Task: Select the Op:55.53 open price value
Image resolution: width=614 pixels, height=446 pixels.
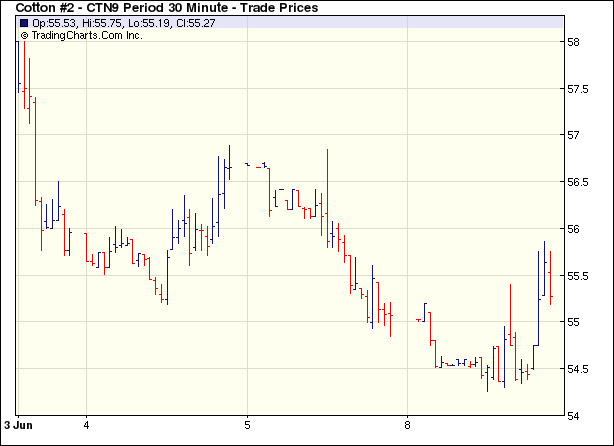Action: coord(52,22)
